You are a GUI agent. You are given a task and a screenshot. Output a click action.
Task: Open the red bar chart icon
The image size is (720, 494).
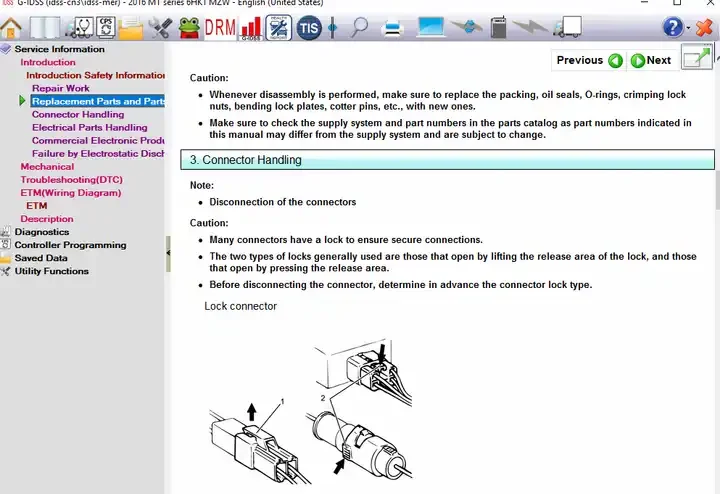(x=251, y=28)
